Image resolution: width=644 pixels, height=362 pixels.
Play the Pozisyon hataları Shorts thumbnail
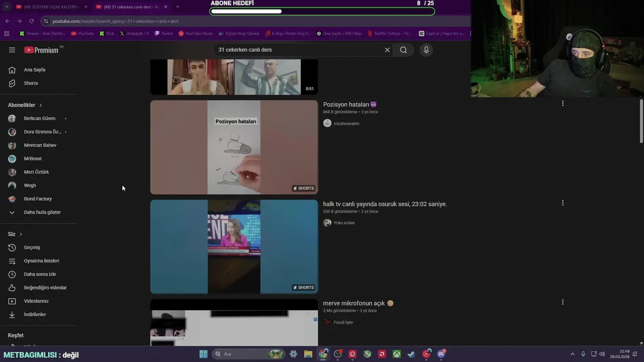pos(234,147)
